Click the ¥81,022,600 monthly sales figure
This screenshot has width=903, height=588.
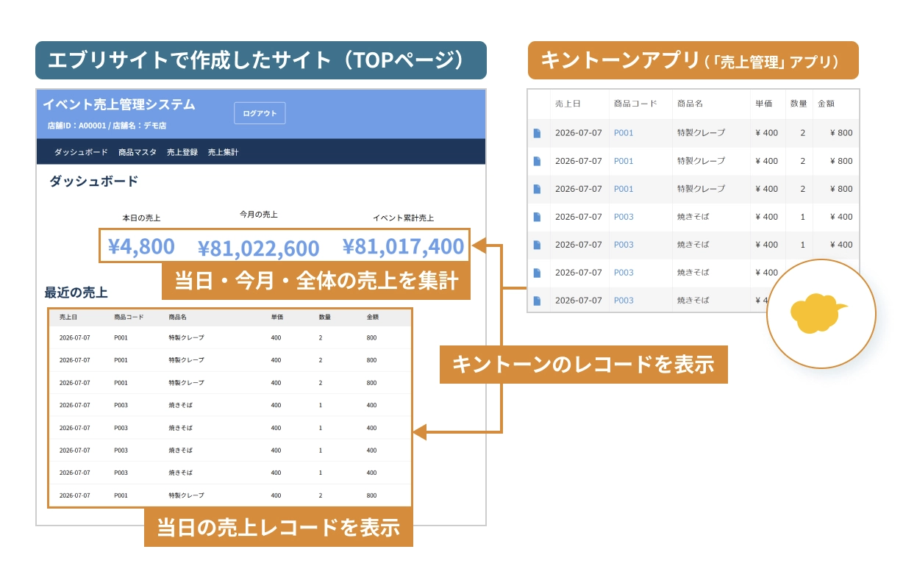click(x=259, y=248)
